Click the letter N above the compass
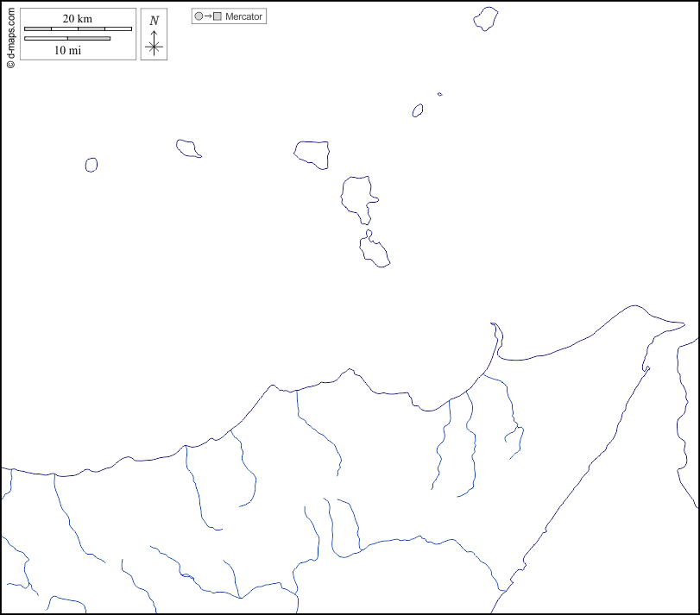The height and width of the screenshot is (615, 700). (154, 21)
